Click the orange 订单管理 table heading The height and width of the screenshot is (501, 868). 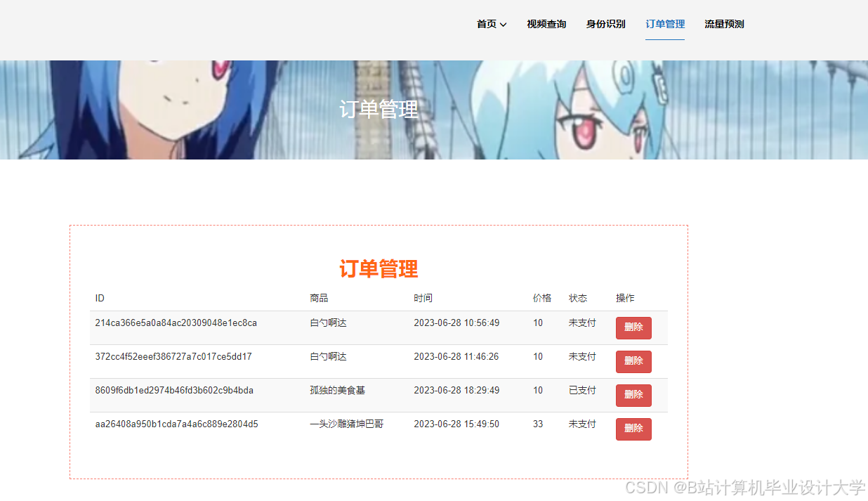pos(379,268)
